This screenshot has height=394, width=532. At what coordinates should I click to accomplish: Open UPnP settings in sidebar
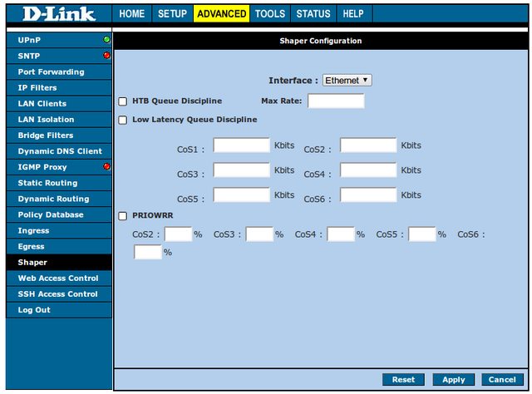tap(59, 40)
